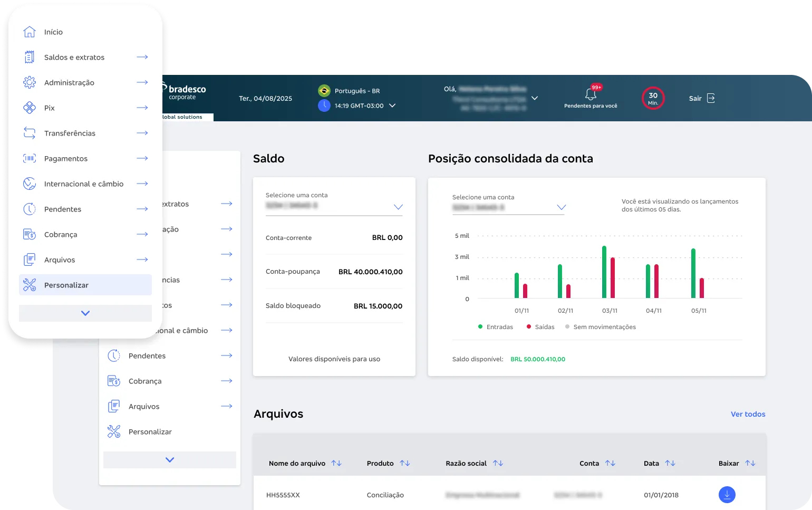Open the Selecione uma conta dropdown under Saldo

(x=398, y=207)
